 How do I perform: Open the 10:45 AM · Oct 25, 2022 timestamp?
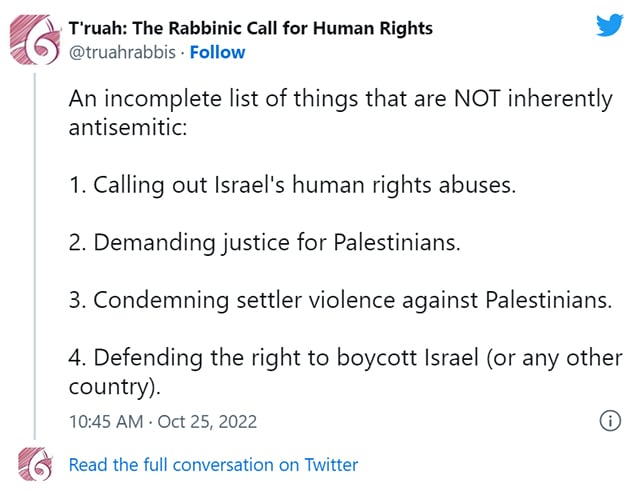[163, 422]
